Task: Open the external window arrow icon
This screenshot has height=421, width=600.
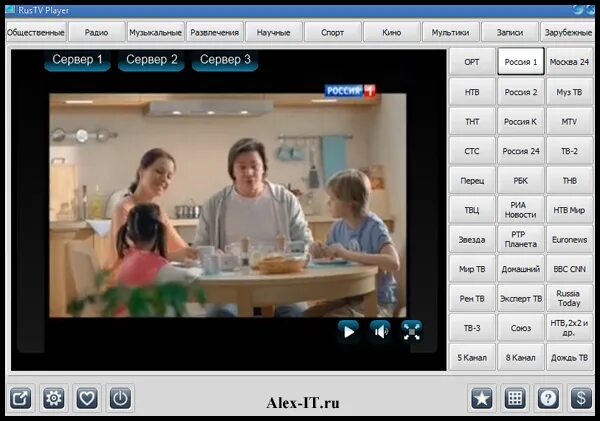Action: [20, 398]
